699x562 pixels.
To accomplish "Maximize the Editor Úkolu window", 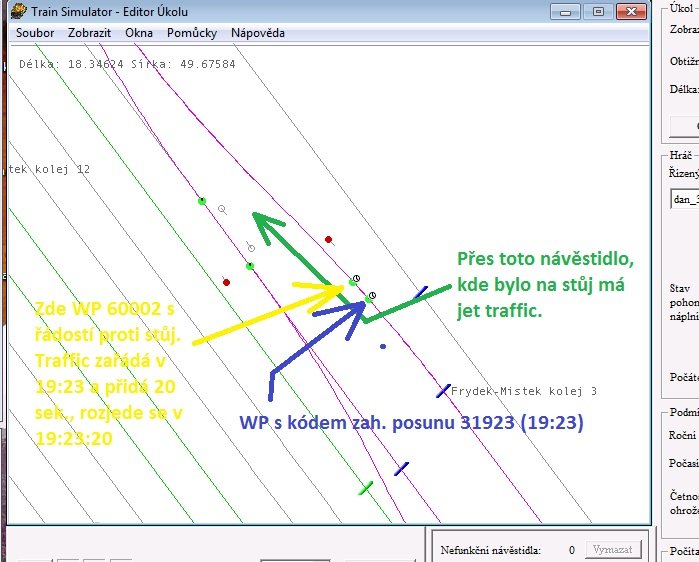I will click(598, 11).
